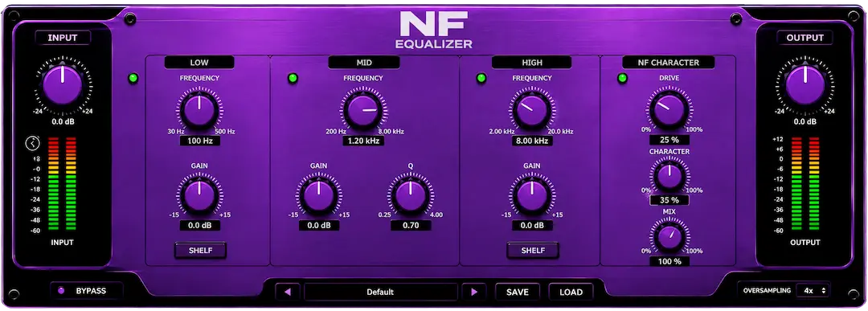Click the Output gain knob
This screenshot has width=868, height=311.
click(x=805, y=85)
